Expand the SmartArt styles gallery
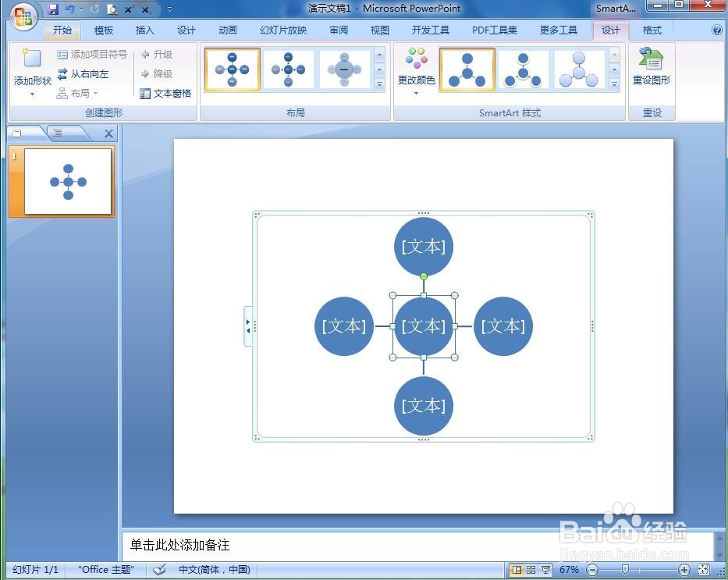The image size is (728, 580). 614,85
